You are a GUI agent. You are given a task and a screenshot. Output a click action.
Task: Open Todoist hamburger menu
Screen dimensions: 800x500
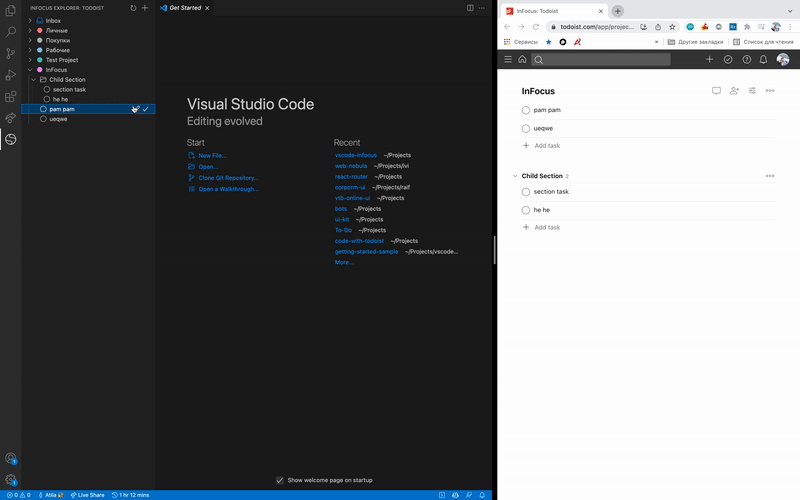[508, 59]
